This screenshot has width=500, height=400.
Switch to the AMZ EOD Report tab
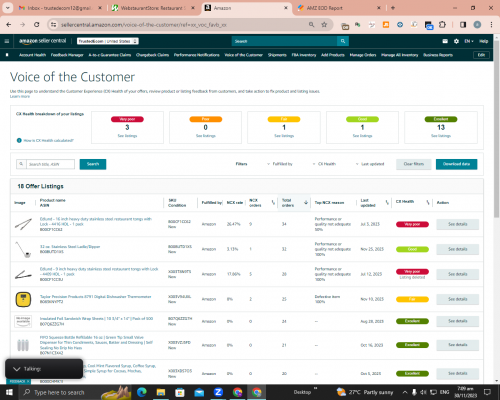(x=339, y=8)
